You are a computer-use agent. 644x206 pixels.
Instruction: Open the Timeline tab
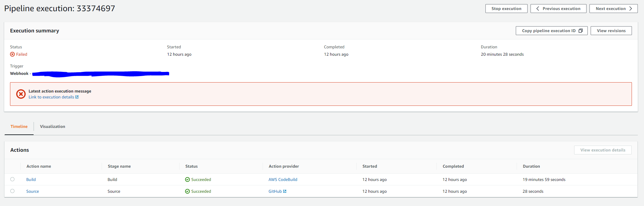pos(19,126)
